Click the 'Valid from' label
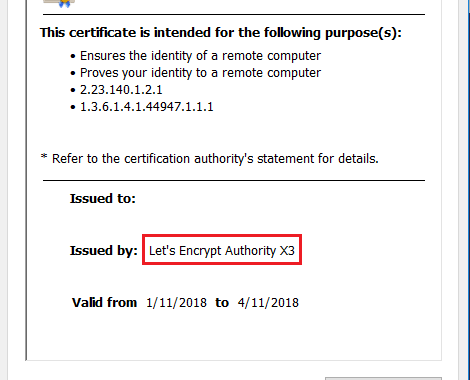The width and height of the screenshot is (470, 380). 104,302
